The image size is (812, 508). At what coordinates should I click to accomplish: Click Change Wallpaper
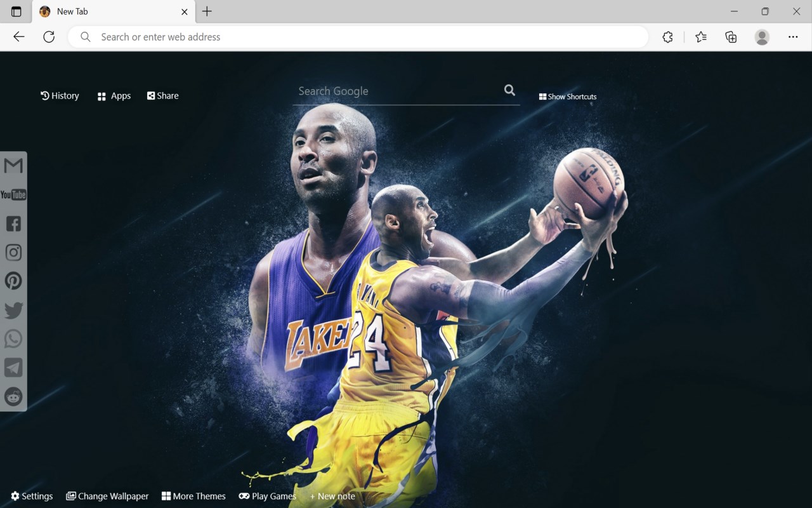point(107,496)
